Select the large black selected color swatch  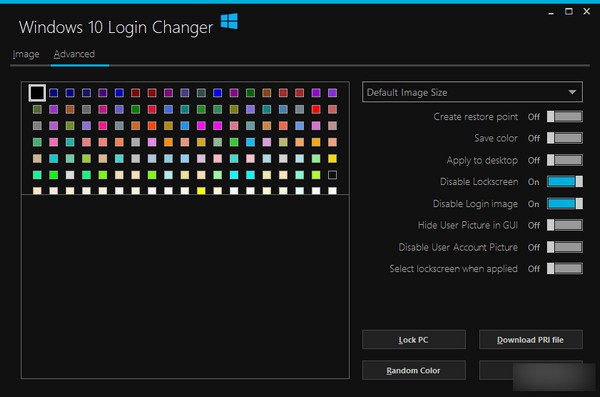pos(37,93)
